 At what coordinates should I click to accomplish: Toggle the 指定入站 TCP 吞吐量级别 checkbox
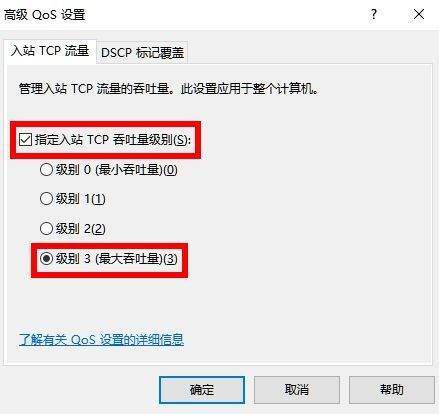(25, 140)
